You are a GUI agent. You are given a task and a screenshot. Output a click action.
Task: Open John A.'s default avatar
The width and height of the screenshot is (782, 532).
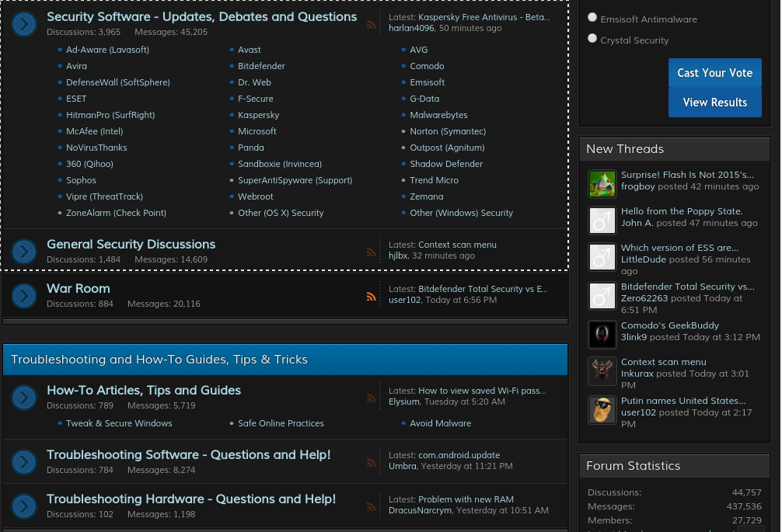602,220
